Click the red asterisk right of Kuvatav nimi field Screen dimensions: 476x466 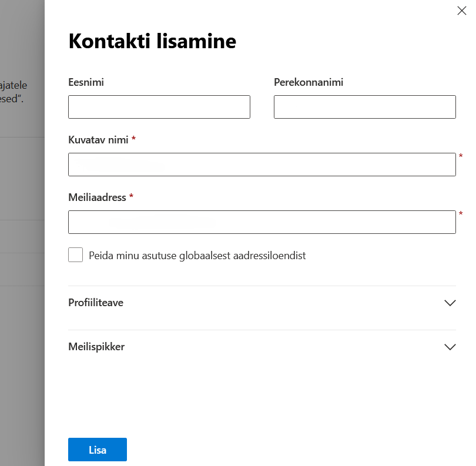point(461,156)
